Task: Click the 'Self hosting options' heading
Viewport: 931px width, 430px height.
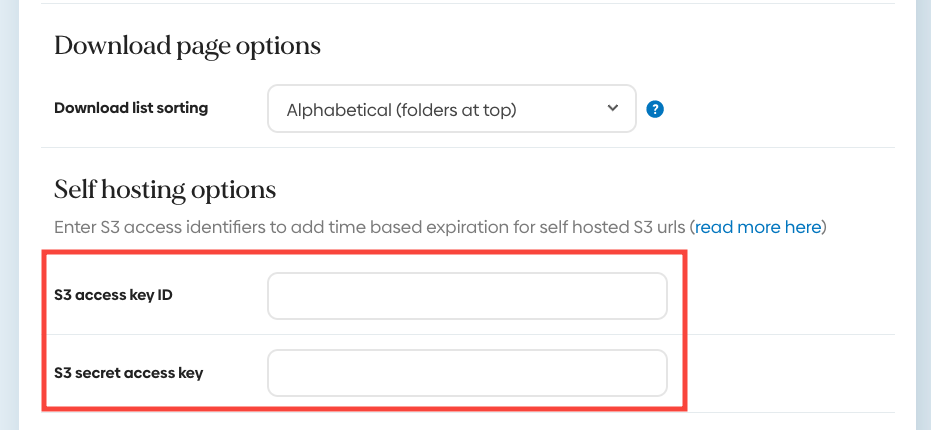Action: coord(165,189)
